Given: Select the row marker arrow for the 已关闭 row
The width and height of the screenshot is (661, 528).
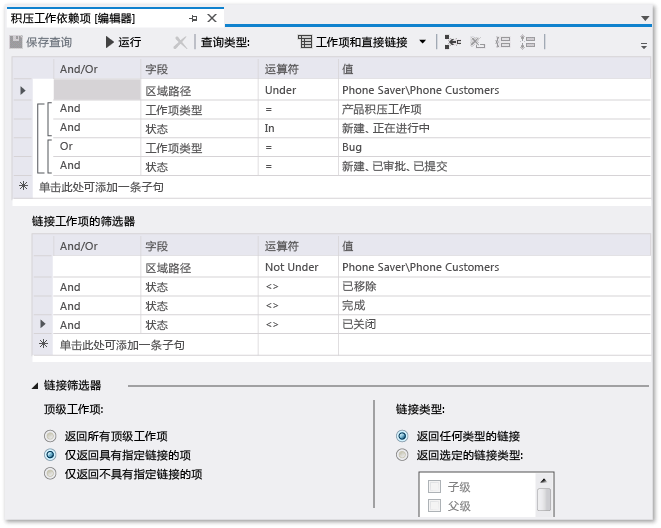Looking at the screenshot, I should 43,324.
